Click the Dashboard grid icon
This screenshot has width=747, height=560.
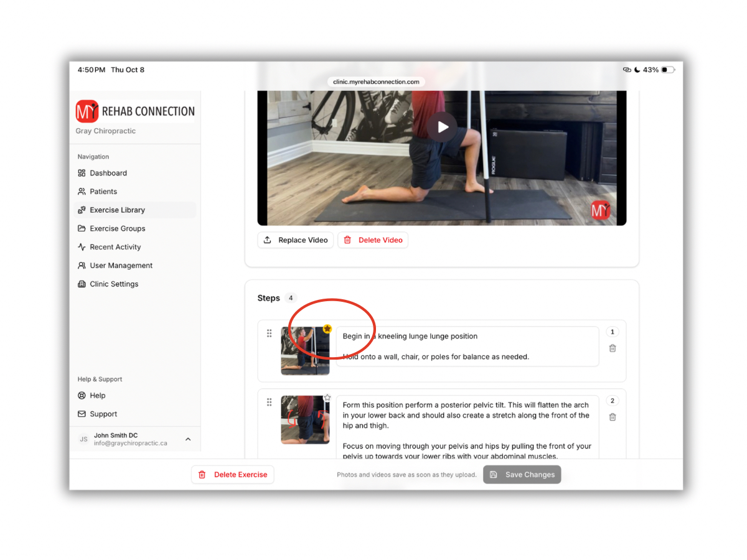82,173
